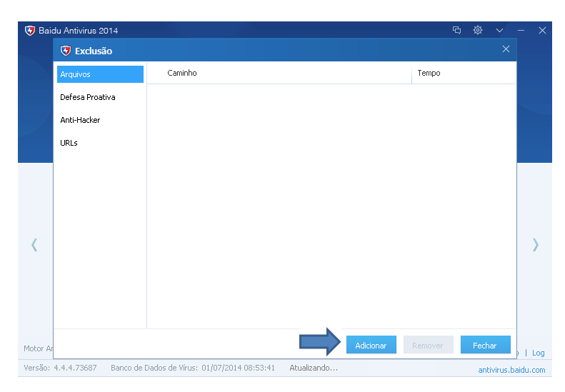Select the Arquivos category
The image size is (565, 392).
coord(100,74)
